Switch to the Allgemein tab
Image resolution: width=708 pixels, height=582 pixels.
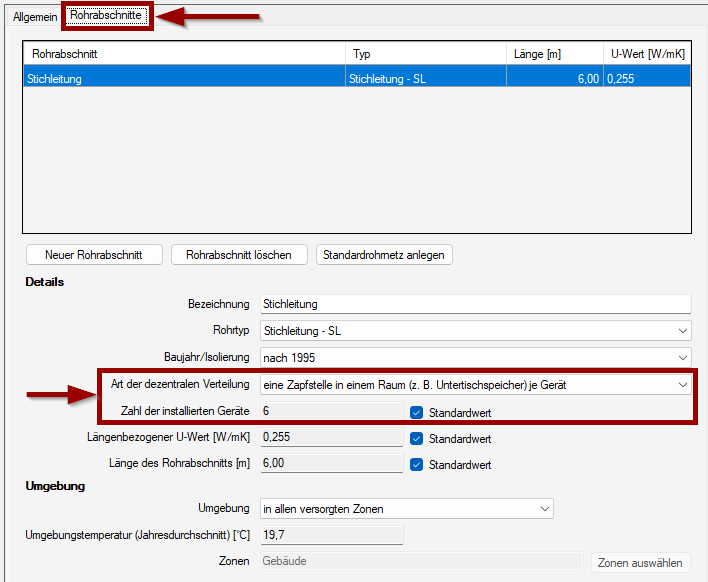(x=35, y=17)
